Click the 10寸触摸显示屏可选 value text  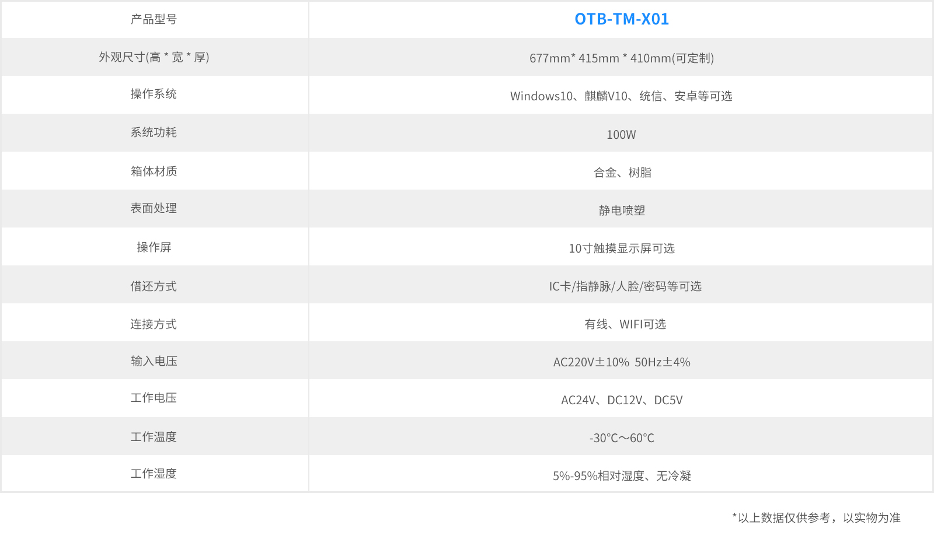(x=622, y=249)
